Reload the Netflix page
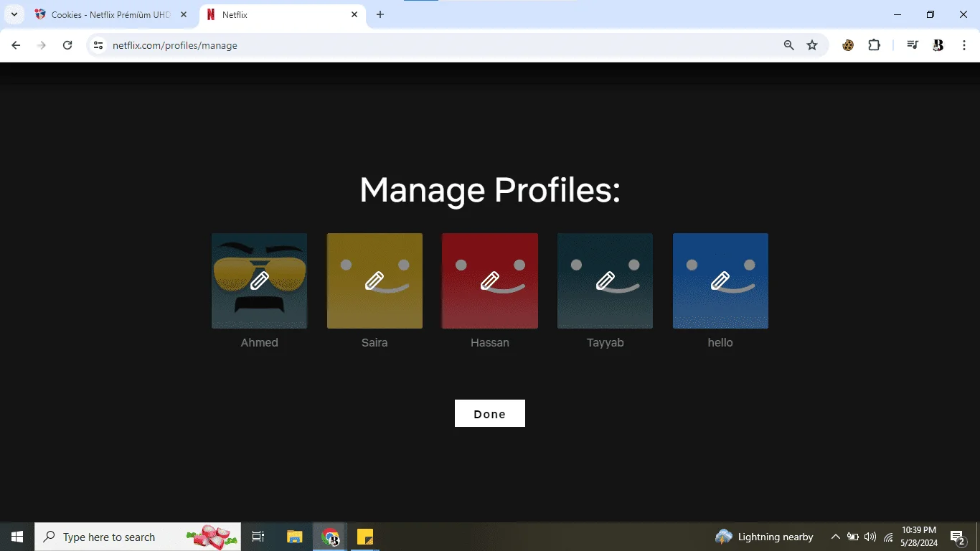 tap(67, 45)
